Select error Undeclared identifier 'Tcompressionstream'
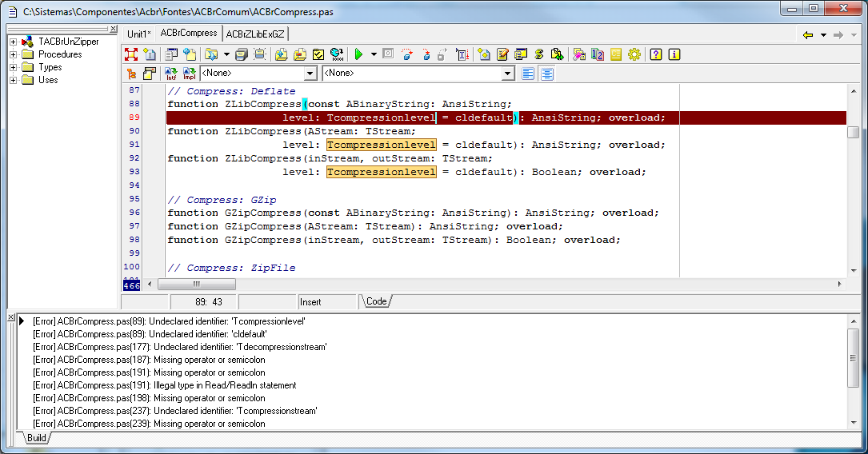The height and width of the screenshot is (454, 868). (175, 411)
